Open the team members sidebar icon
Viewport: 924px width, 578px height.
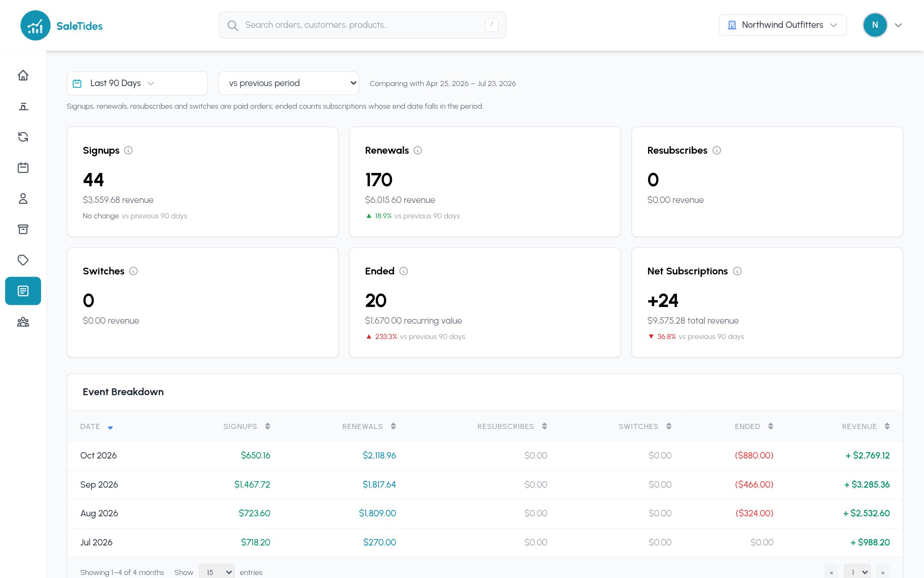point(23,322)
